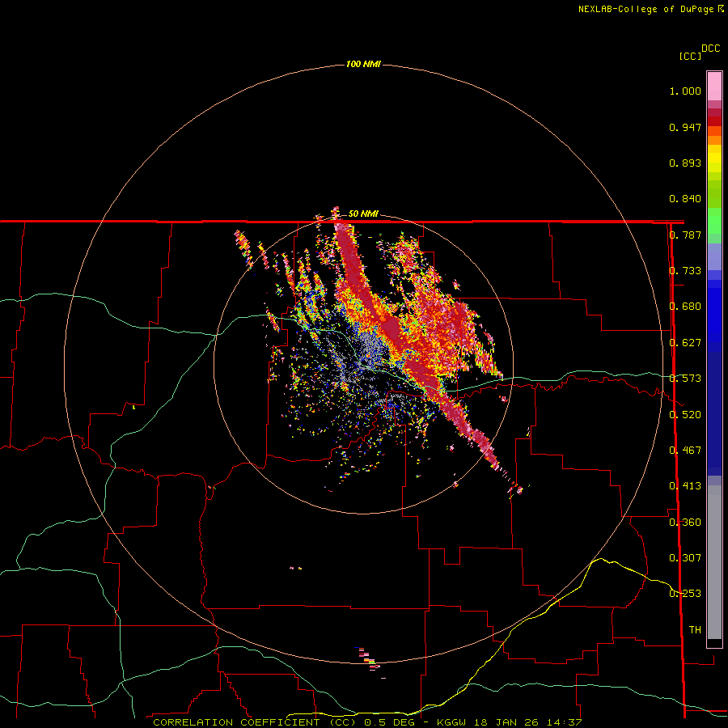Click the pink 1.000 color band in the legend
This screenshot has width=728, height=728.
[x=714, y=87]
